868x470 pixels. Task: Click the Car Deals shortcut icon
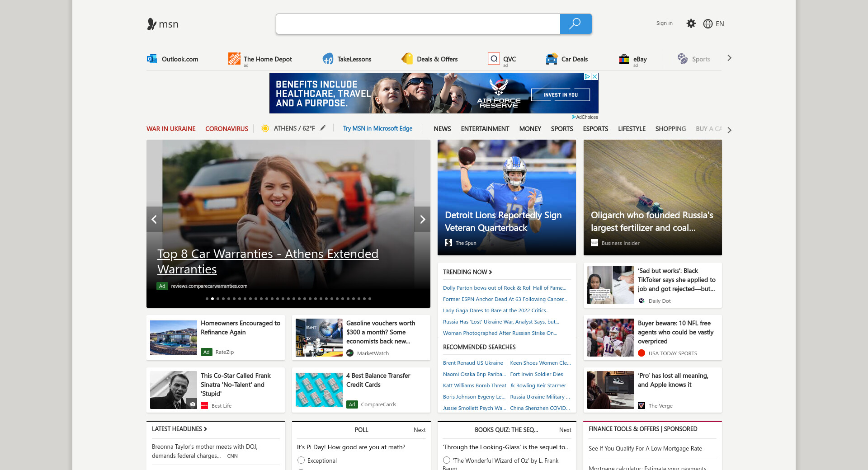552,59
